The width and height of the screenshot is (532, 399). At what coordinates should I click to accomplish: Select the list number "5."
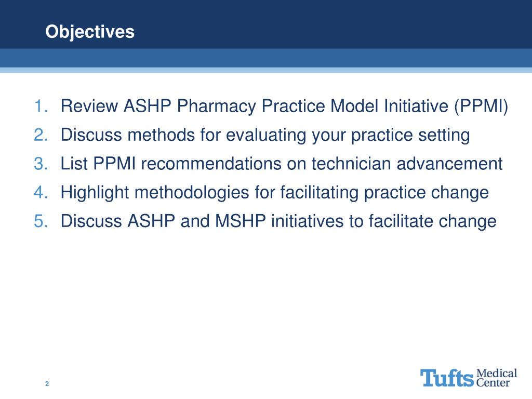(x=42, y=221)
